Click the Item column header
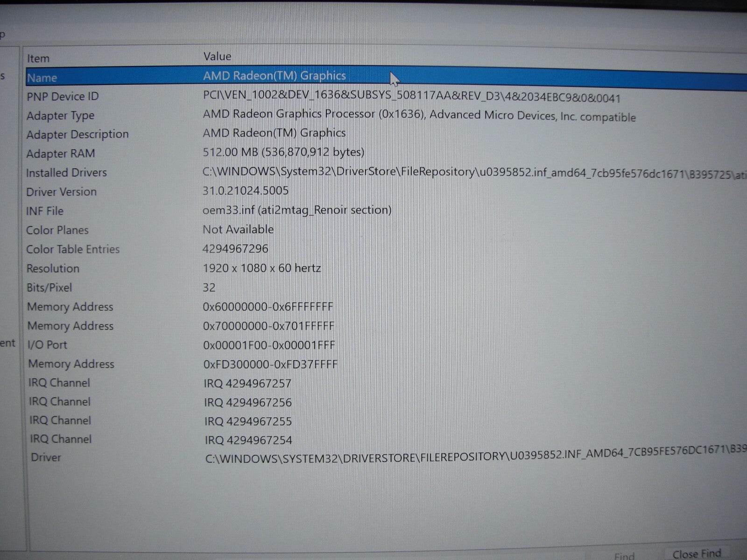747x560 pixels. coord(38,58)
